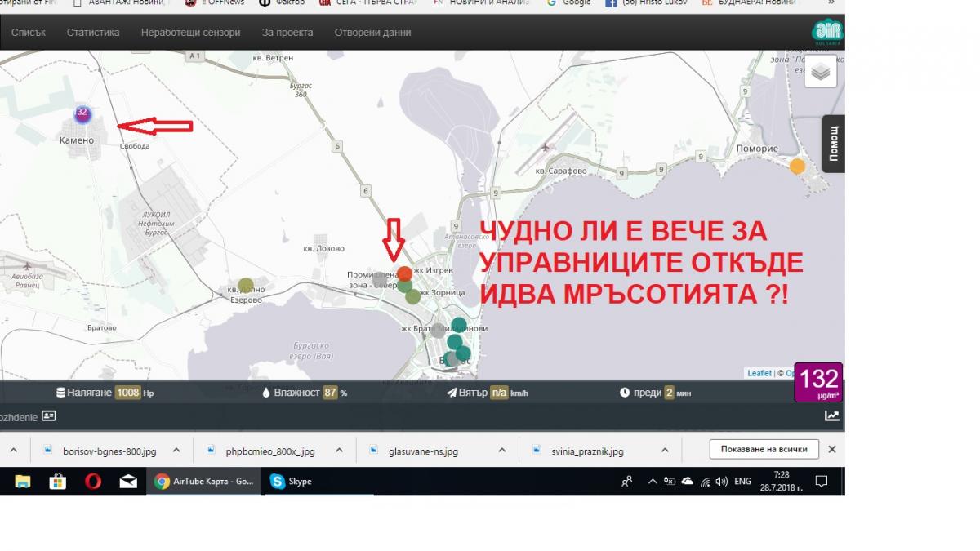Viewport: 980px width, 551px height.
Task: Click the ID card icon beside ozhdenie
Action: 49,415
